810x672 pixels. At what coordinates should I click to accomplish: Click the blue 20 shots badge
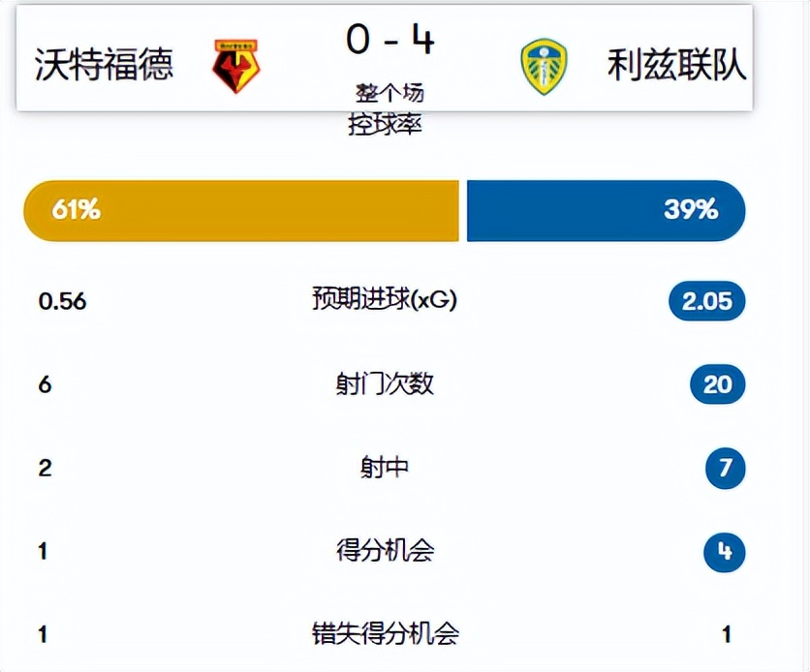(x=718, y=384)
